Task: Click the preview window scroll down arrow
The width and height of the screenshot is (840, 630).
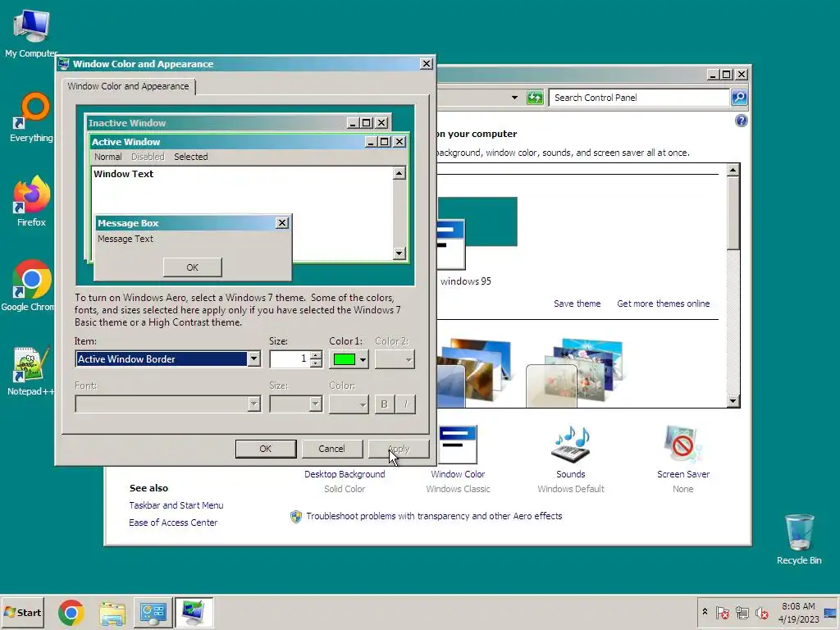Action: point(399,253)
